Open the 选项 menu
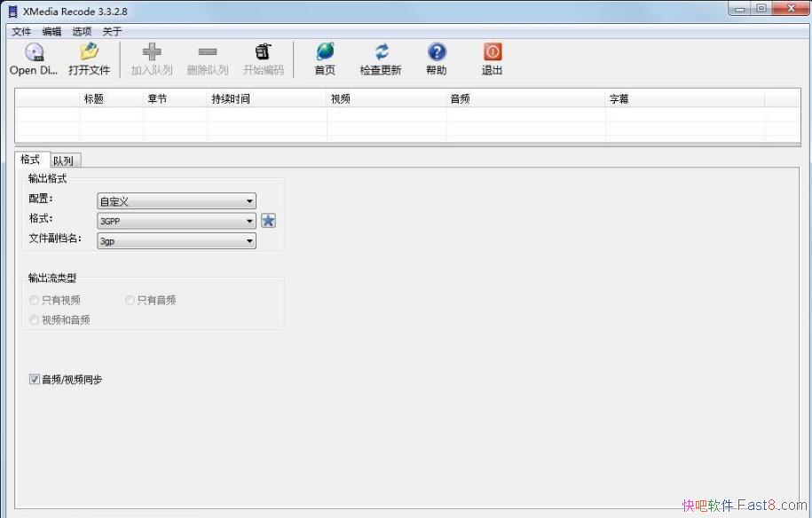The height and width of the screenshot is (518, 812). pos(82,31)
